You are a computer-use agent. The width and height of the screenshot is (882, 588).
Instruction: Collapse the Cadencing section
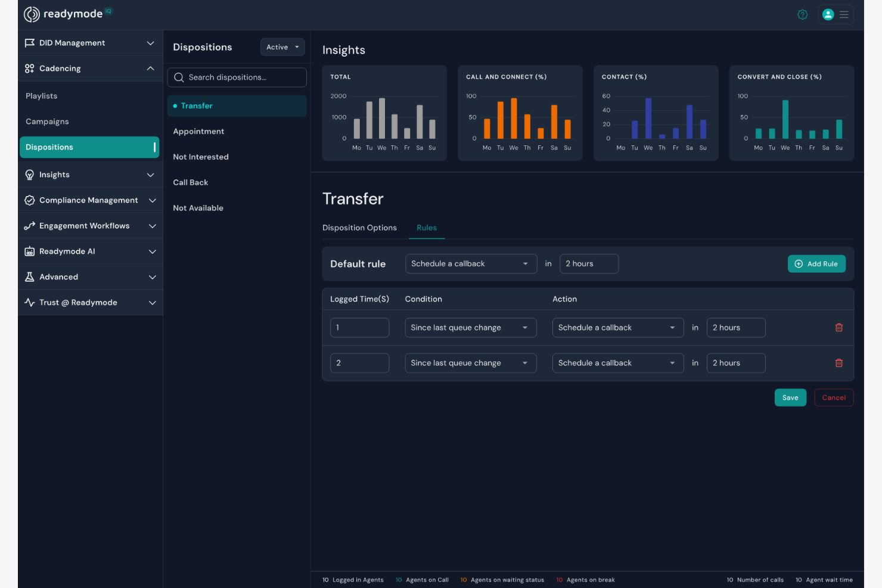(x=151, y=69)
